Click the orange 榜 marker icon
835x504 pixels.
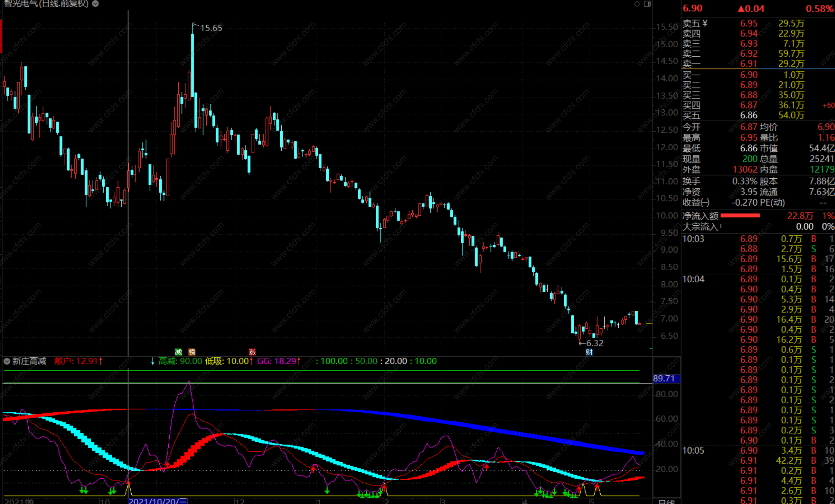coord(192,352)
